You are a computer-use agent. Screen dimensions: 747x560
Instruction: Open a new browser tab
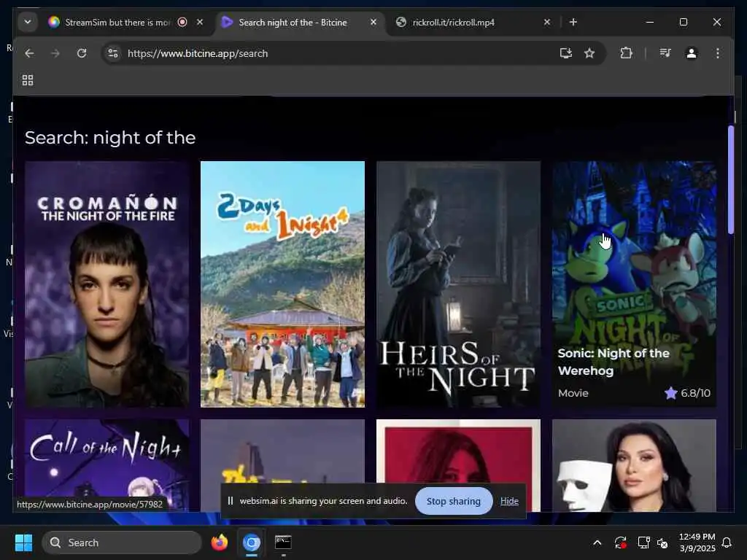(573, 22)
